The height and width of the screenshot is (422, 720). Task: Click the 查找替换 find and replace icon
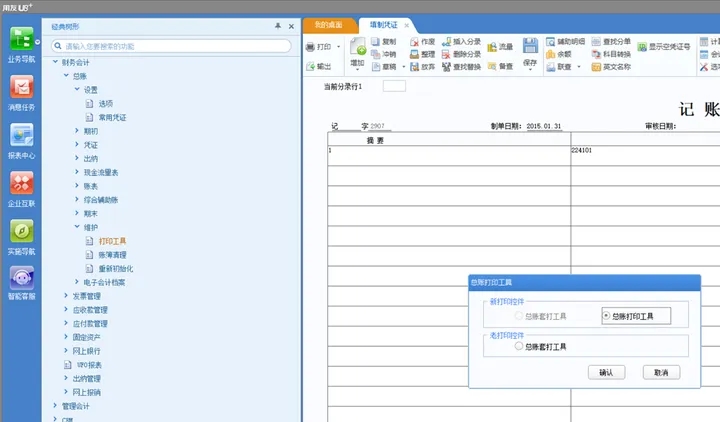coord(446,67)
